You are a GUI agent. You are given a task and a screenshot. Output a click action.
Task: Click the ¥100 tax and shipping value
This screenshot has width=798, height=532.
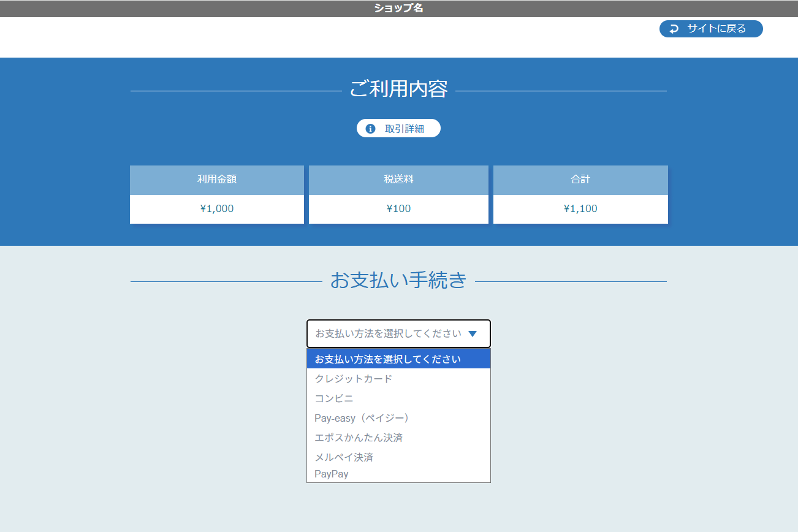point(398,209)
